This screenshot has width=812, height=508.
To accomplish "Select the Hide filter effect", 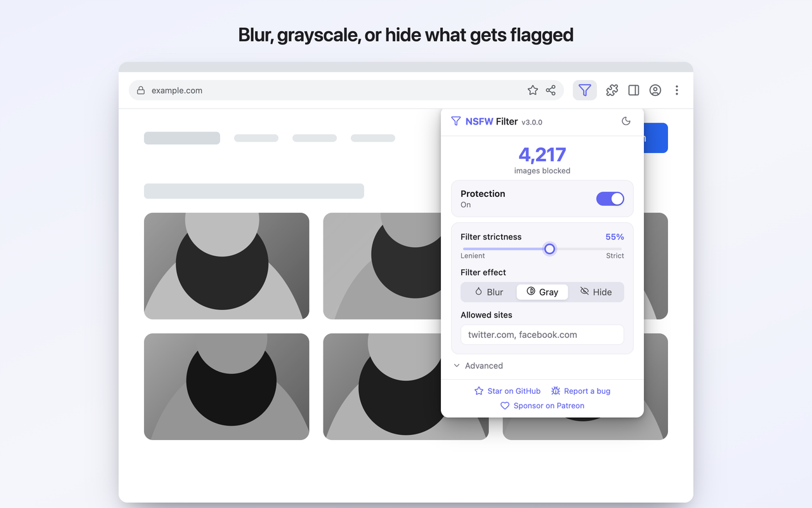I will (596, 292).
